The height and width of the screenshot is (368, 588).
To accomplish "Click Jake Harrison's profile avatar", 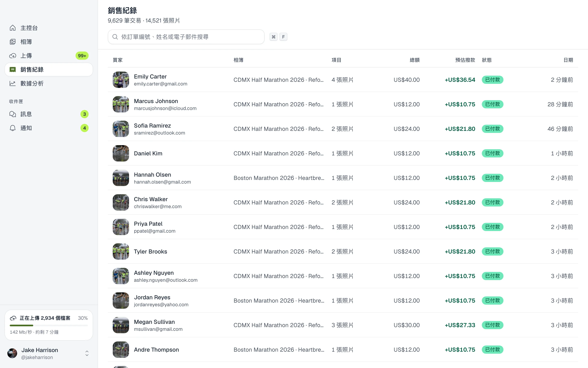I will pos(12,353).
